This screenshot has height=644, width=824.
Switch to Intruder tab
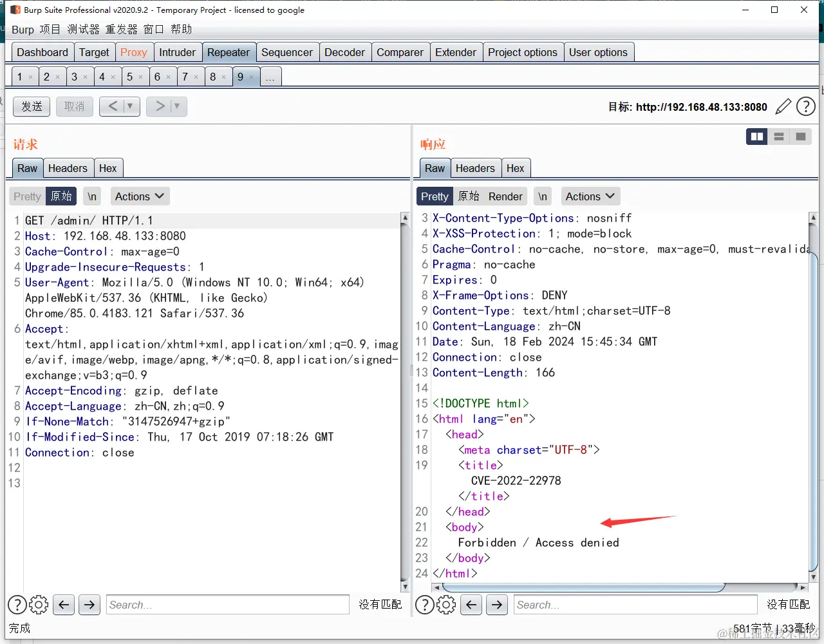[177, 52]
